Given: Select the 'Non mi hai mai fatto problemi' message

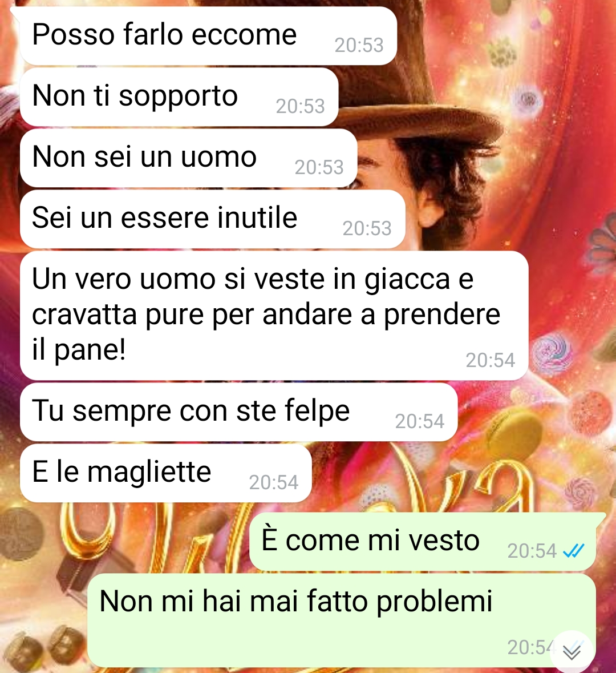Looking at the screenshot, I should click(342, 620).
